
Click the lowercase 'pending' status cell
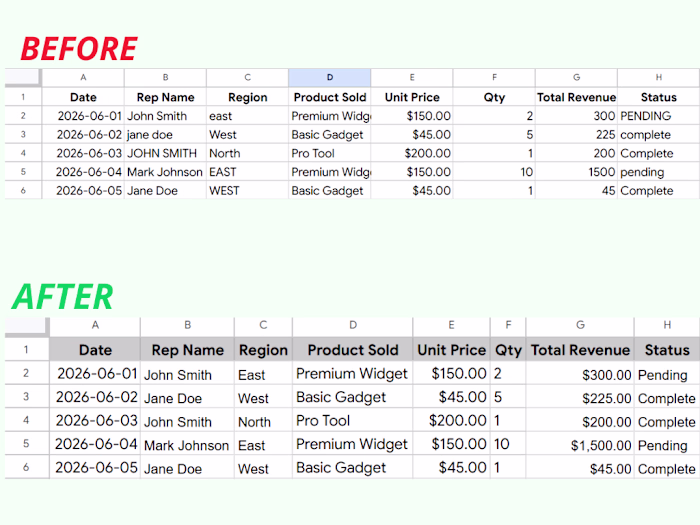659,172
